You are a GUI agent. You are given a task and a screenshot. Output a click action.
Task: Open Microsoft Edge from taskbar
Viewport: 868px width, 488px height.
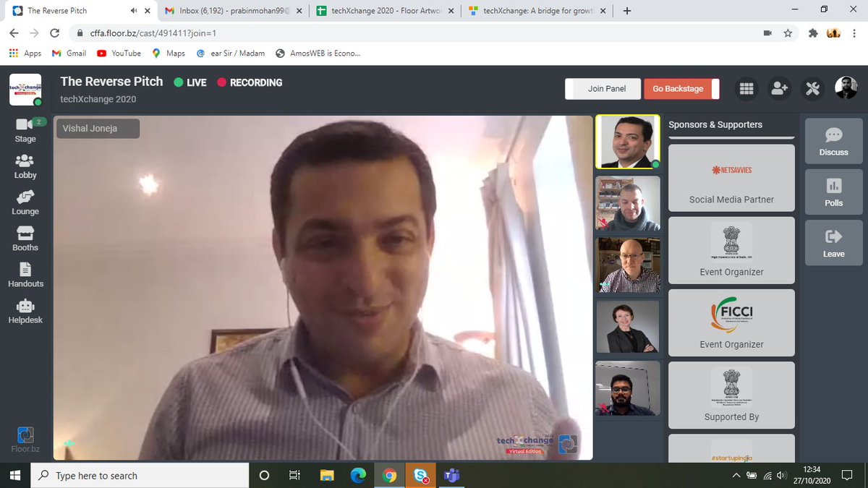(x=358, y=475)
